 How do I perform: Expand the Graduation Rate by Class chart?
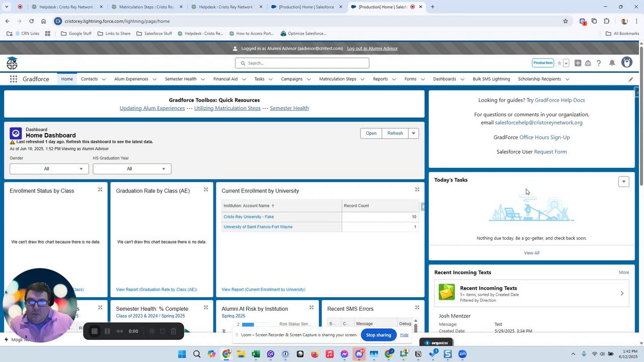point(206,190)
